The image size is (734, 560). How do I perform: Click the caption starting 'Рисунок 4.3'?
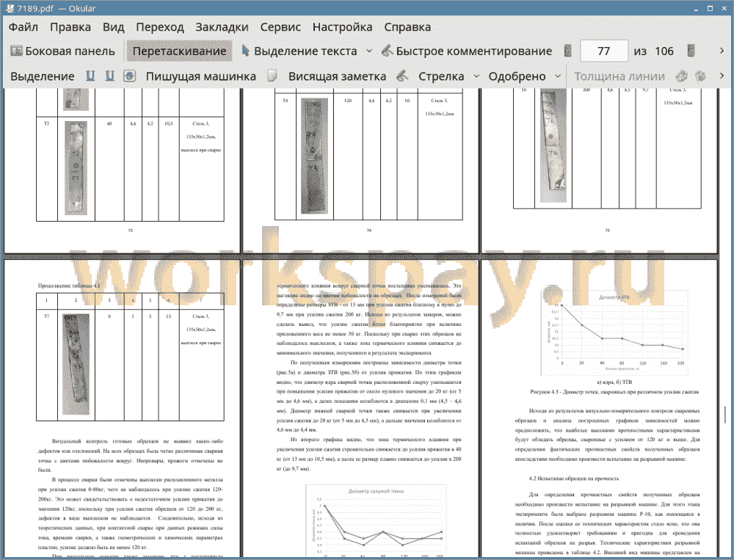(x=614, y=392)
